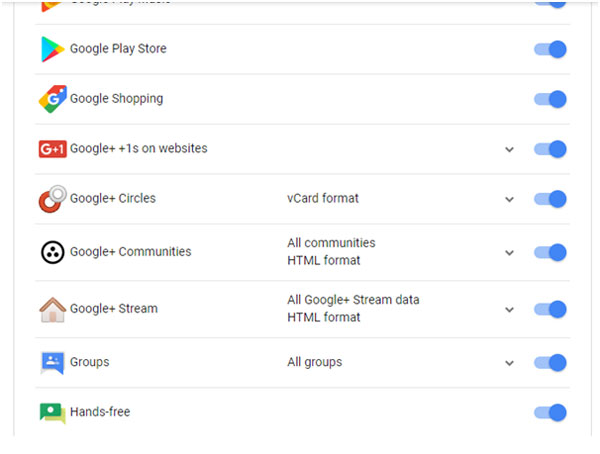Click the Google+ Stream house icon

point(52,309)
